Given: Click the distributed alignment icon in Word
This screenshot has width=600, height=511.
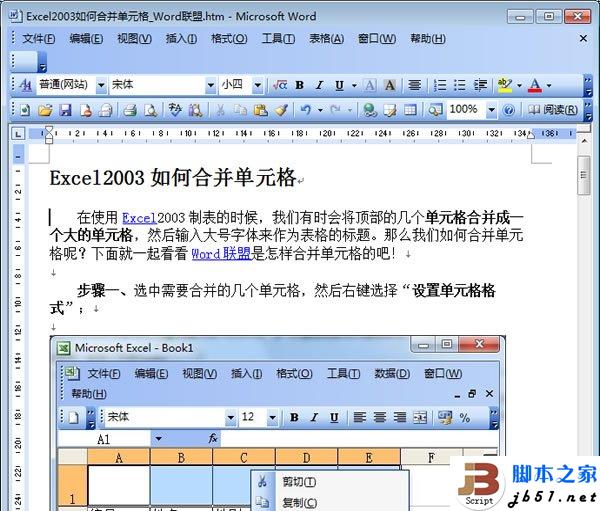Looking at the screenshot, I should [x=414, y=85].
